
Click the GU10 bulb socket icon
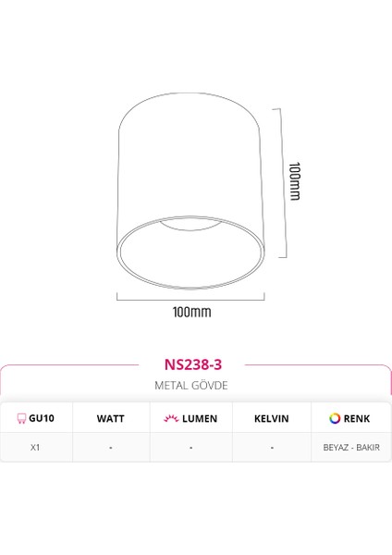pyautogui.click(x=21, y=418)
